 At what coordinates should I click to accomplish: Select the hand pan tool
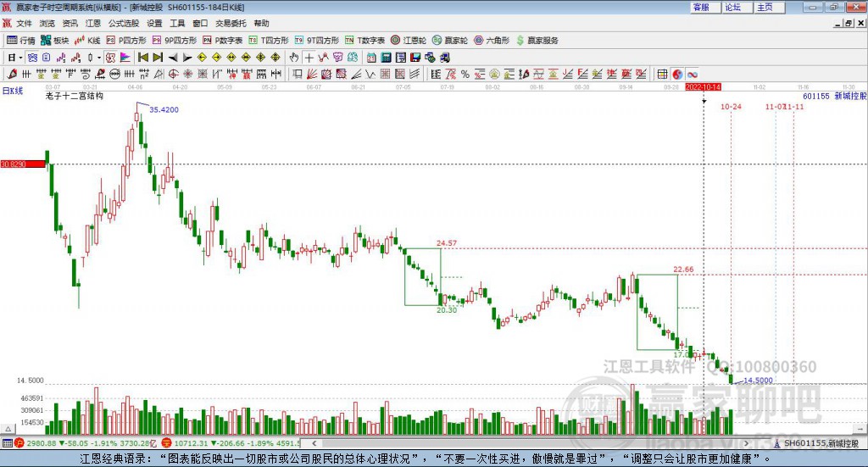294,58
